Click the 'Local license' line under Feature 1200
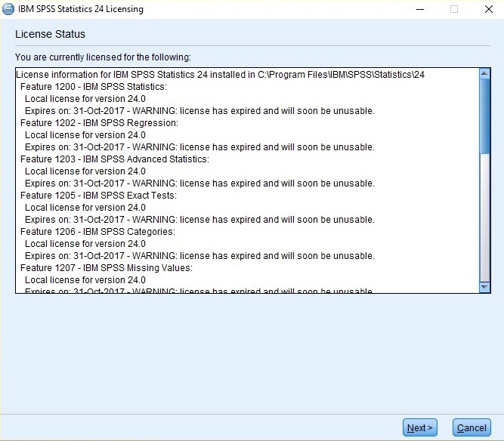Screen dimensions: 504x441 click(x=85, y=99)
